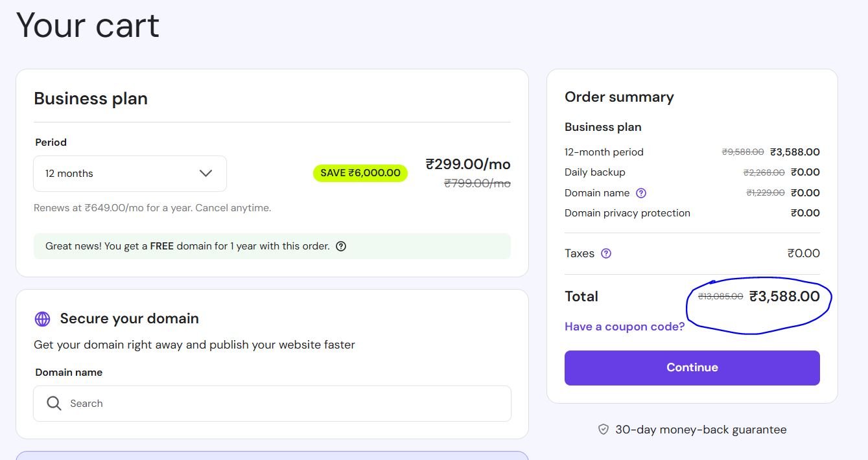Click the 'Order summary' heading
The image size is (868, 460).
click(x=619, y=97)
